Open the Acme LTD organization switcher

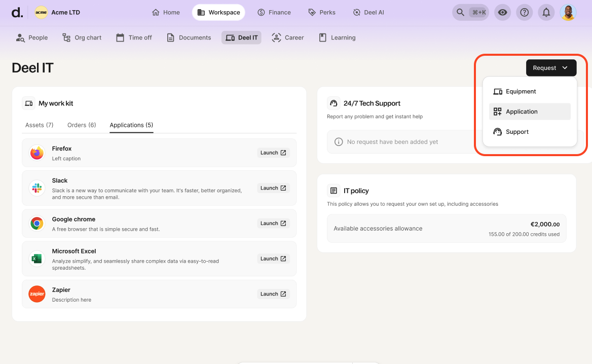[x=58, y=13]
